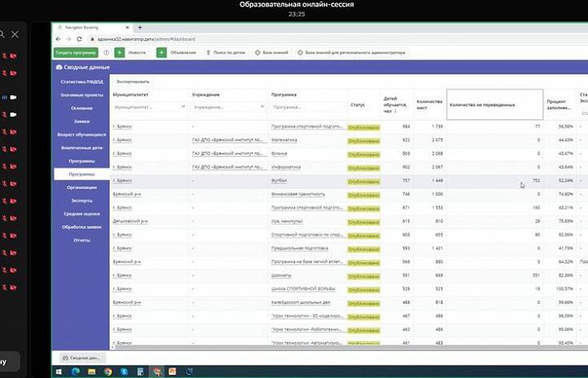Open База знаний для регионального администратора
The image size is (588, 378).
[x=351, y=53]
